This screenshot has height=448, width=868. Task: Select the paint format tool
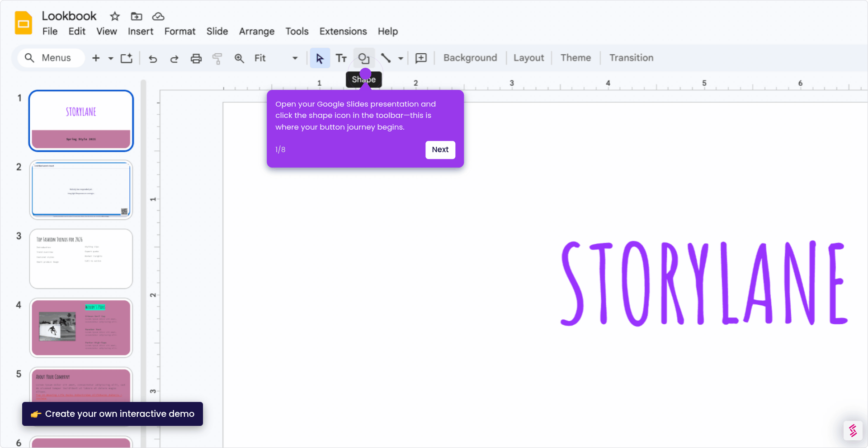tap(217, 58)
